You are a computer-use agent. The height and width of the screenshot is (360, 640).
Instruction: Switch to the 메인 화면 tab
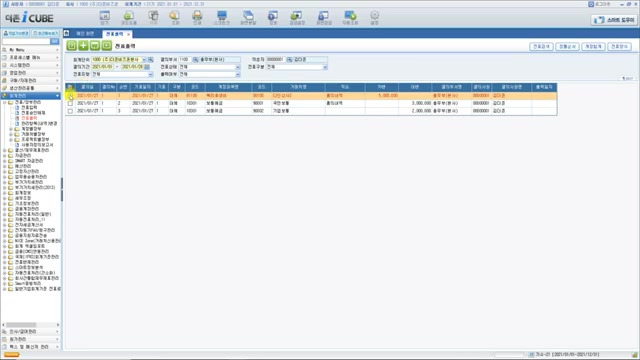85,34
